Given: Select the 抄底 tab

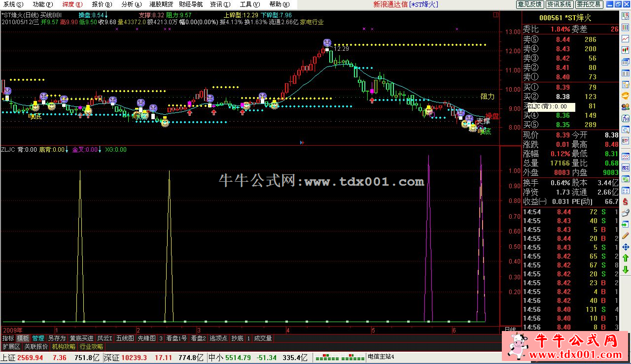Looking at the screenshot, I should pyautogui.click(x=237, y=338).
